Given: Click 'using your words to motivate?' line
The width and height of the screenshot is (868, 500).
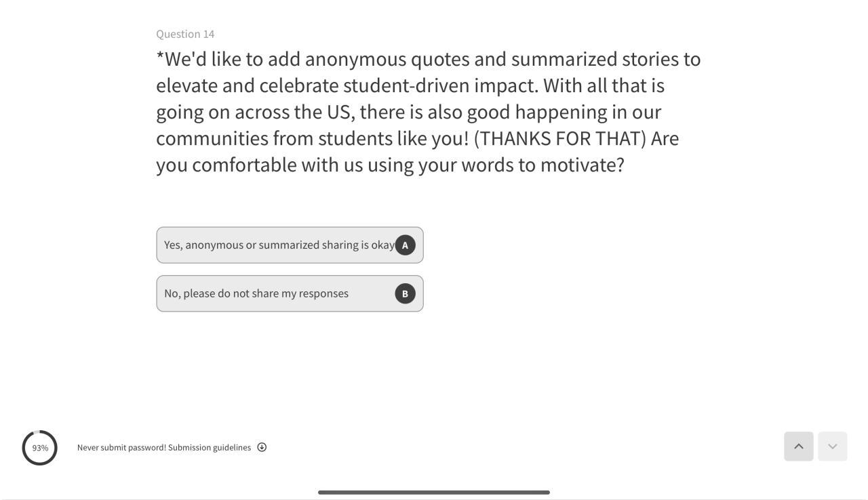Looking at the screenshot, I should tap(496, 165).
